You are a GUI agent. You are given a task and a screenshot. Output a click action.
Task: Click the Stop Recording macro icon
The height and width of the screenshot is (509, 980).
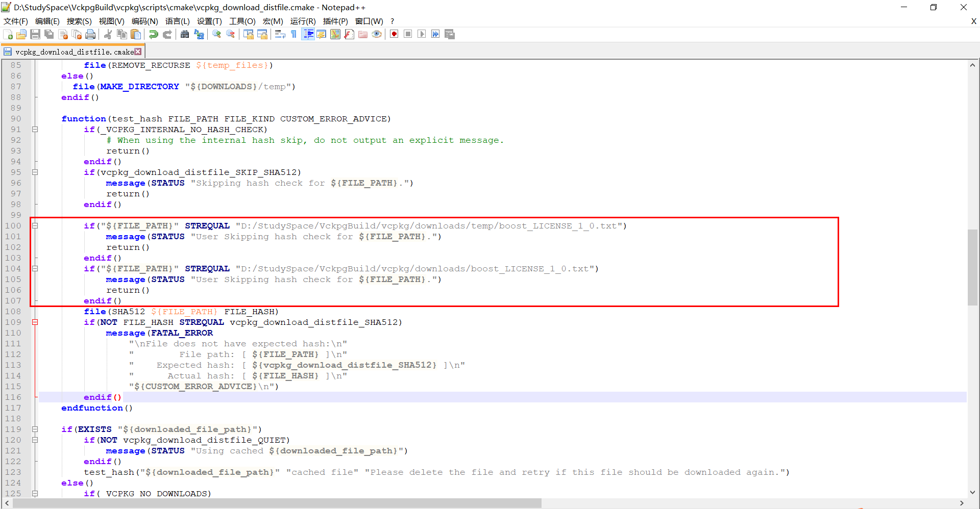[x=408, y=34]
